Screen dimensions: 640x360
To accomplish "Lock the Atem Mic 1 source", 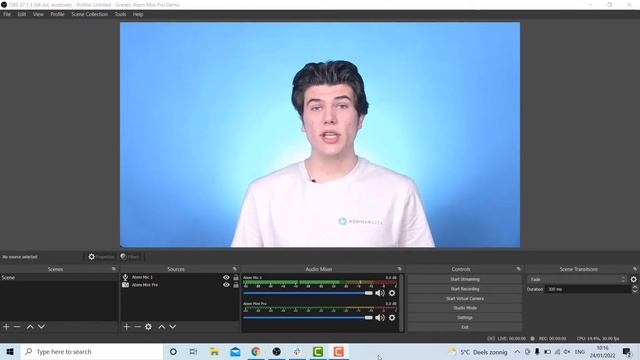I will (x=236, y=277).
